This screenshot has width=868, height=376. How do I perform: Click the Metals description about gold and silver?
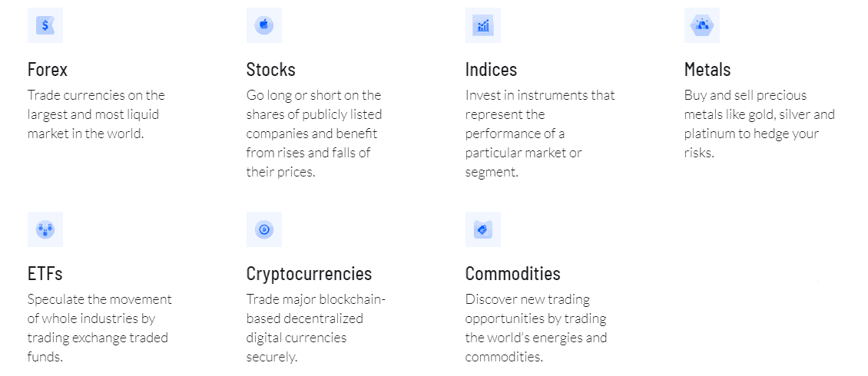tap(760, 124)
